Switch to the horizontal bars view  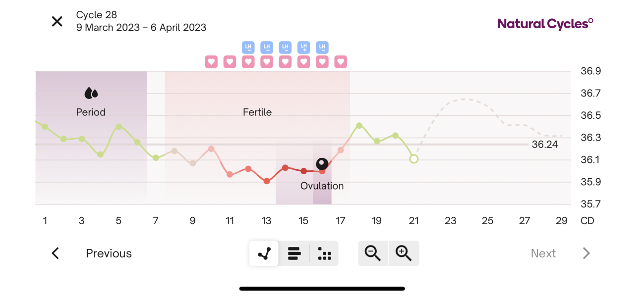[294, 253]
